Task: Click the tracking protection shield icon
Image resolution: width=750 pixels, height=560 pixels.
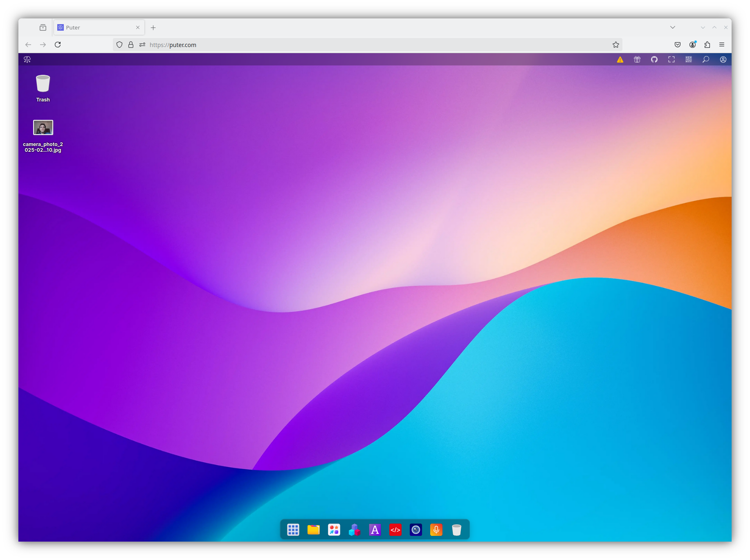Action: coord(119,45)
